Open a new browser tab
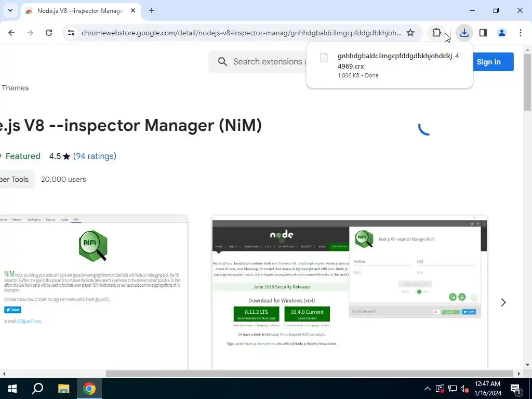Viewport: 532px width, 399px height. 152,10
